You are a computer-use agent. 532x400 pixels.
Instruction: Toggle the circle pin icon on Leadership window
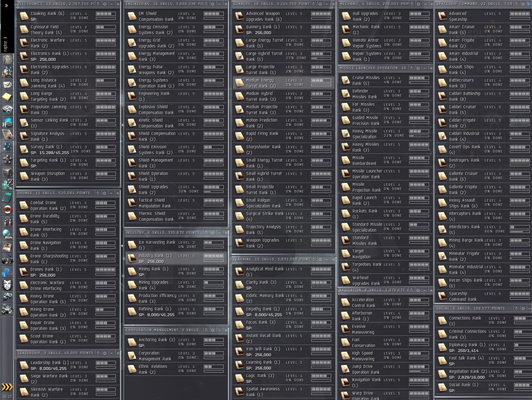(105, 353)
